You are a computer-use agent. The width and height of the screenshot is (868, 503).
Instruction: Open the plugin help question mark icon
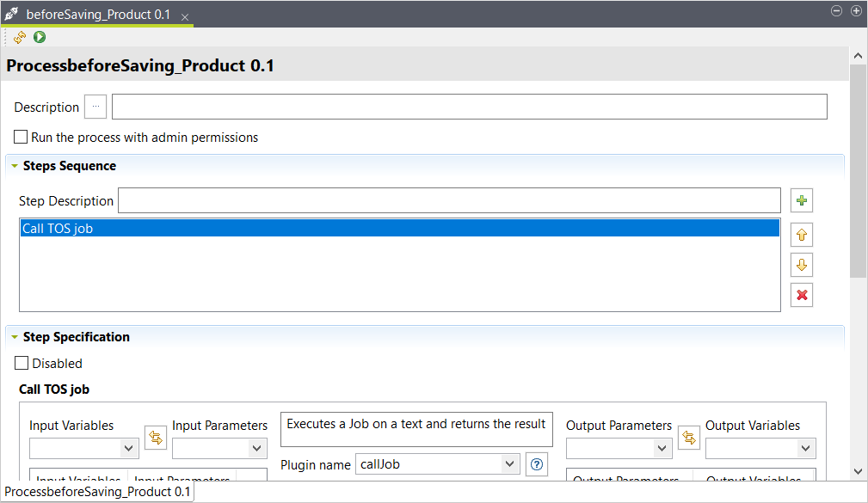(537, 464)
